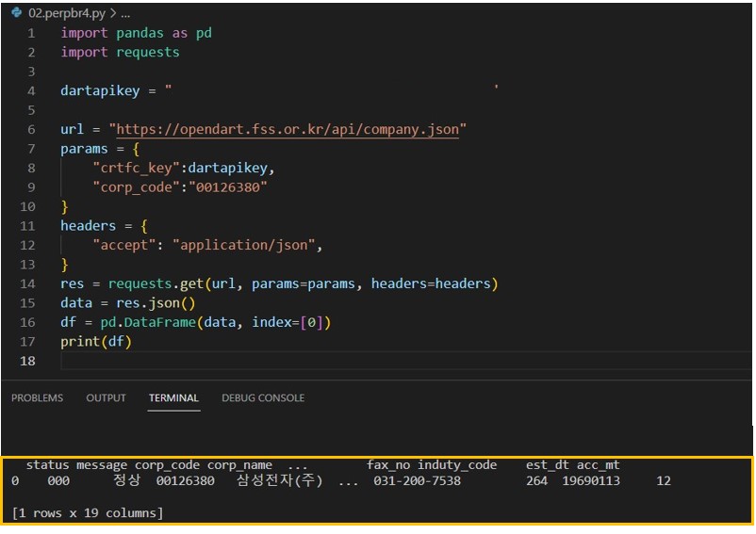This screenshot has width=756, height=534.
Task: Open the DEBUG CONSOLE tab
Action: pyautogui.click(x=263, y=397)
